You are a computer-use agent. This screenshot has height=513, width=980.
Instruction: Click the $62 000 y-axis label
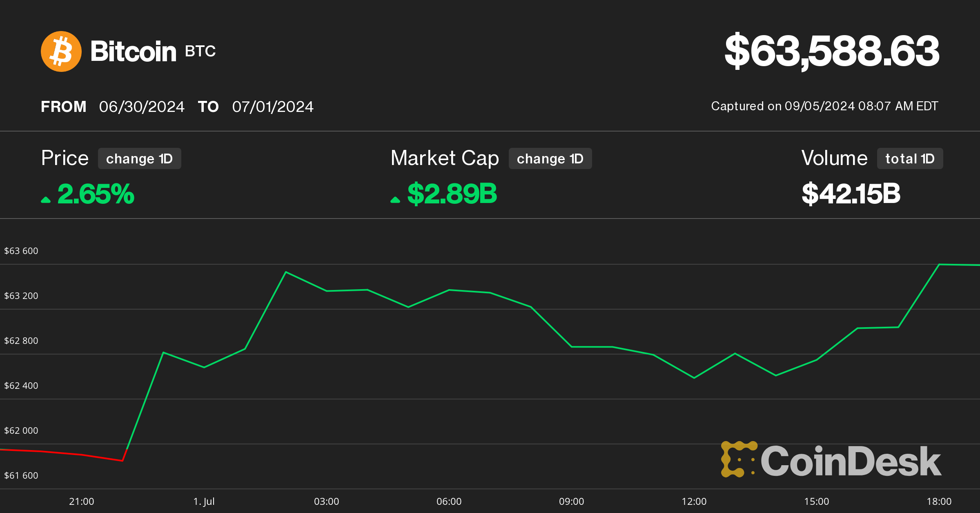coord(21,430)
